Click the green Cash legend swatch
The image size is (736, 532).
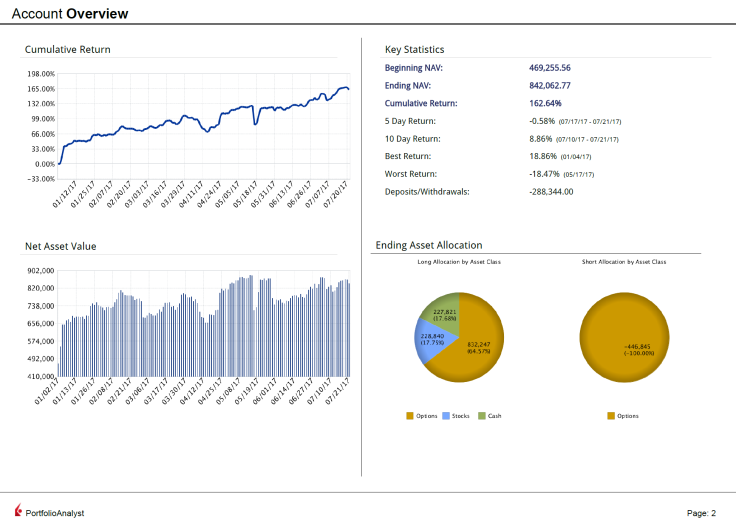pos(482,416)
